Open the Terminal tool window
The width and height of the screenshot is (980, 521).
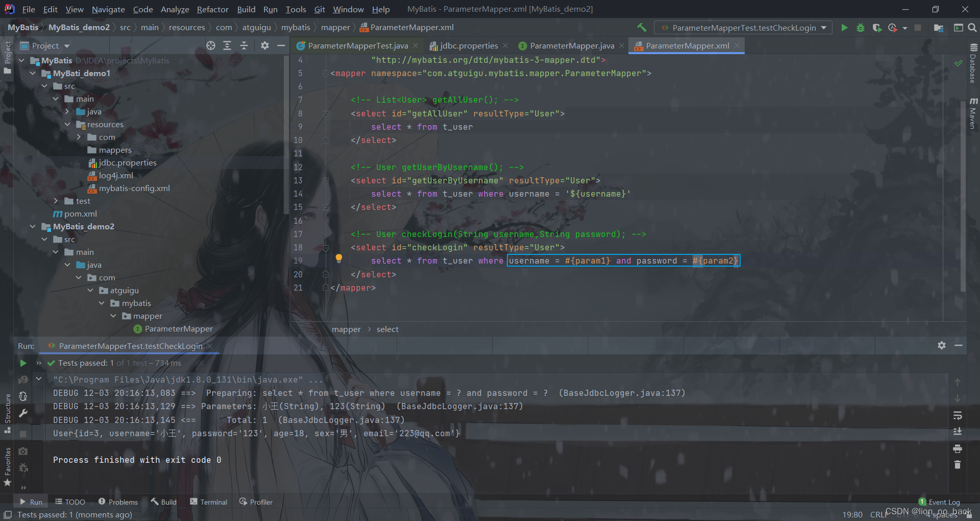[x=208, y=502]
